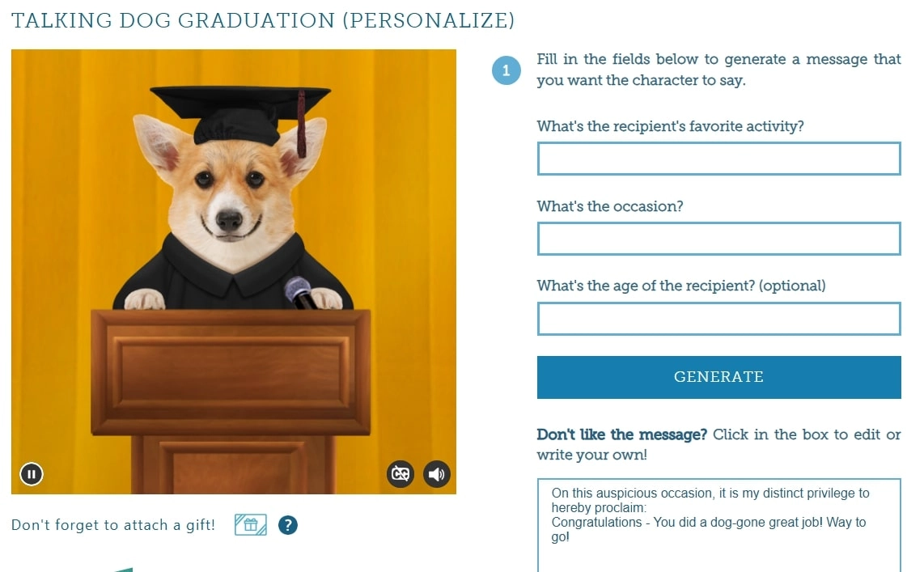The width and height of the screenshot is (924, 572).
Task: Click the attach gift card icon
Action: (250, 525)
